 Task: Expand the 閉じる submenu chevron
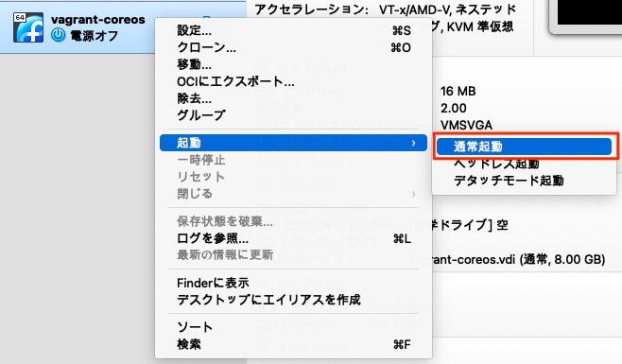click(413, 194)
